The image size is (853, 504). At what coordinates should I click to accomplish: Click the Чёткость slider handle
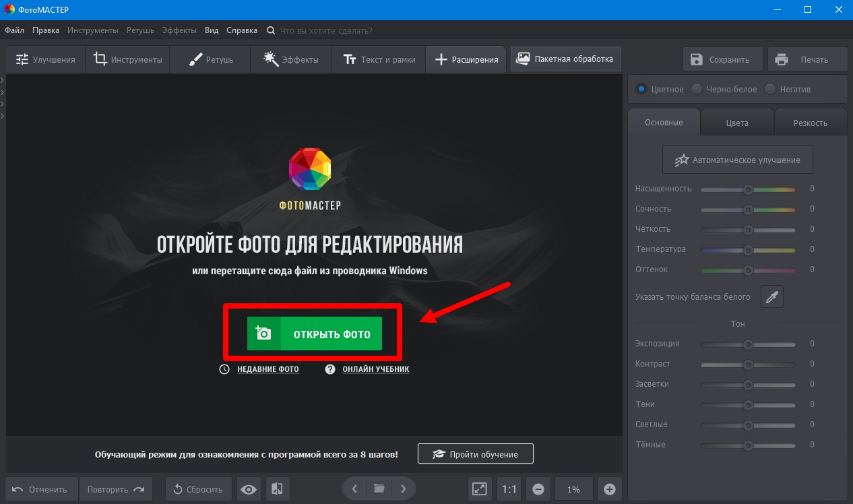coord(747,230)
